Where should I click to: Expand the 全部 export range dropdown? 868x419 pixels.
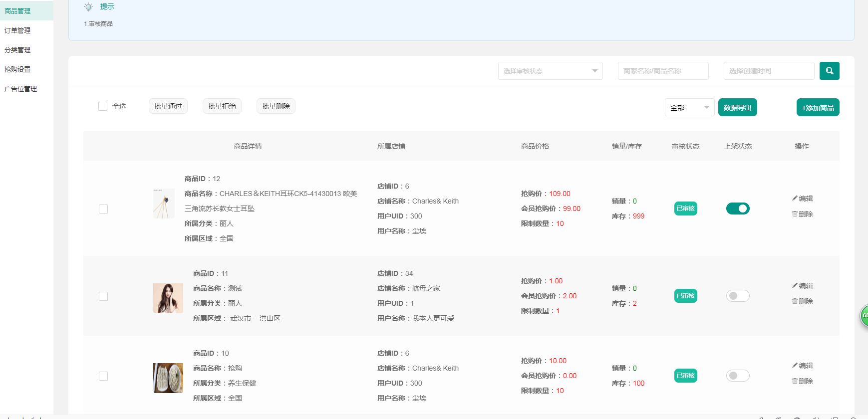[x=689, y=108]
